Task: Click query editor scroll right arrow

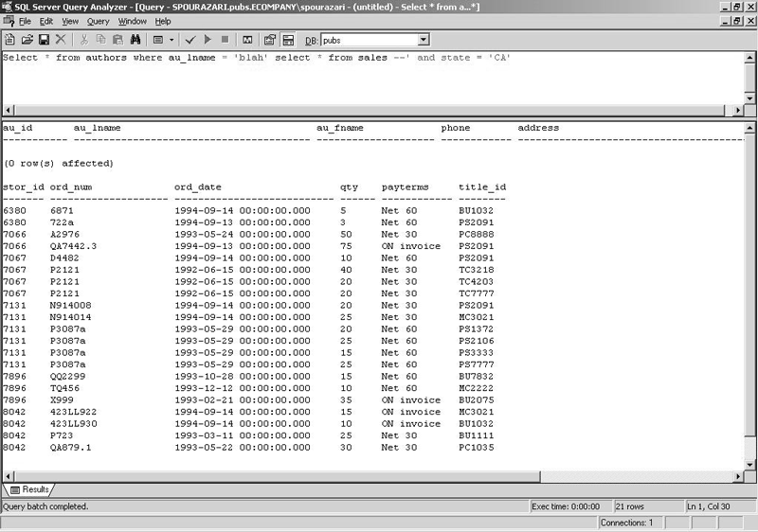Action: [738, 110]
